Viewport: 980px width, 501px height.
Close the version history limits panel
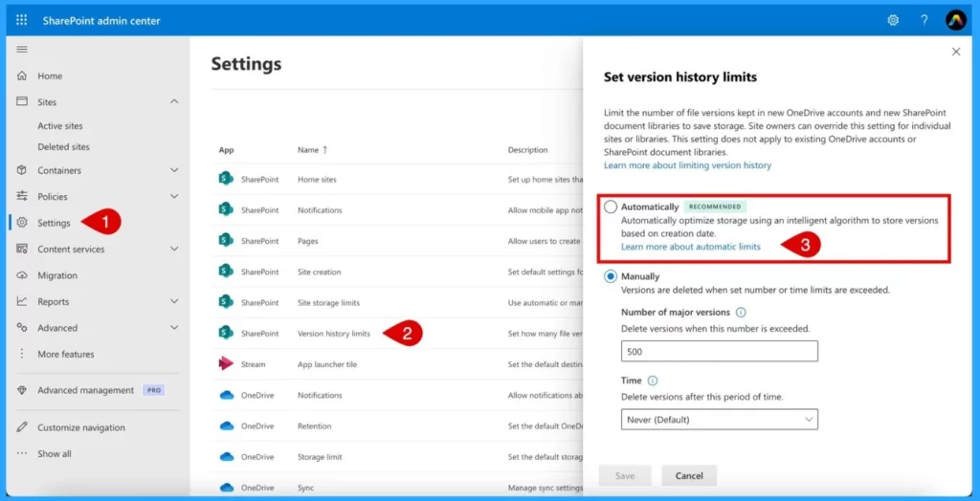(956, 52)
